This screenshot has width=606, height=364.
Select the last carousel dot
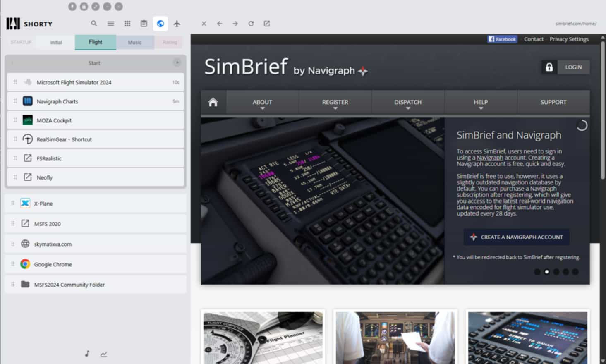(x=575, y=272)
